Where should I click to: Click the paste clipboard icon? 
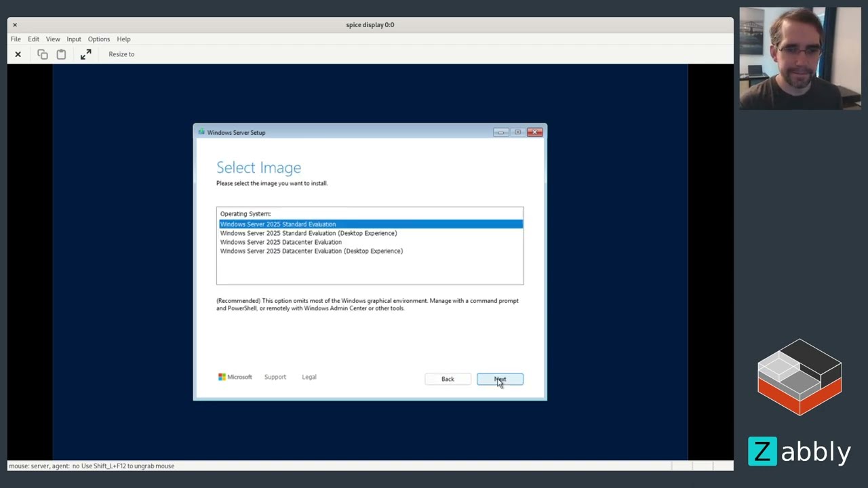61,54
